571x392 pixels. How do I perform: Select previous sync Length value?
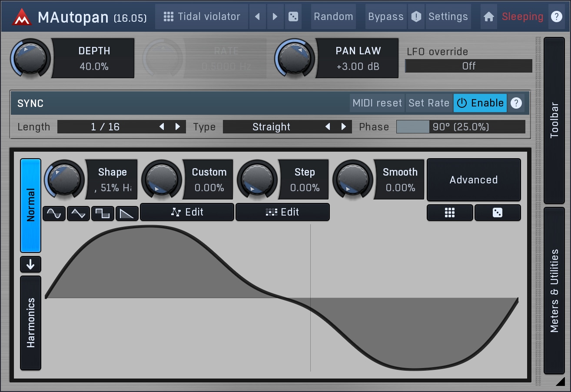(162, 126)
